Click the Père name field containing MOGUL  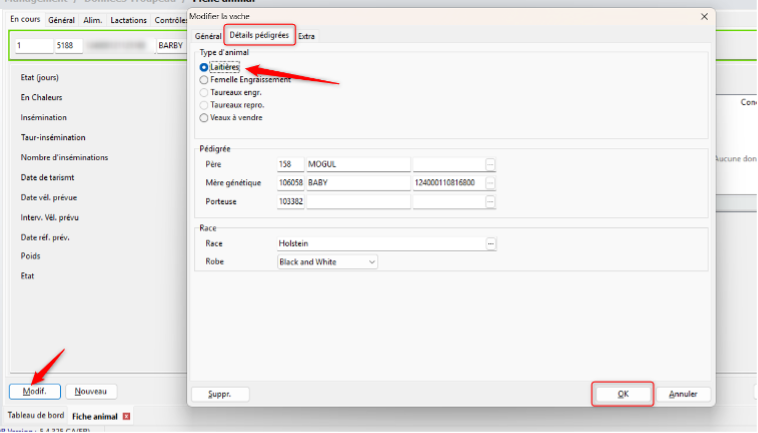pos(357,164)
